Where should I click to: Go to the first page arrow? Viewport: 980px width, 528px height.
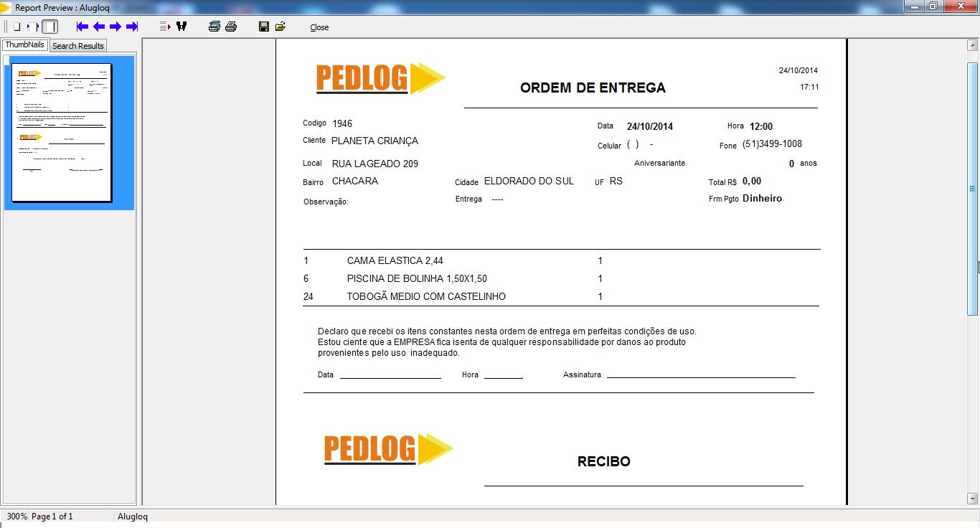click(x=83, y=27)
